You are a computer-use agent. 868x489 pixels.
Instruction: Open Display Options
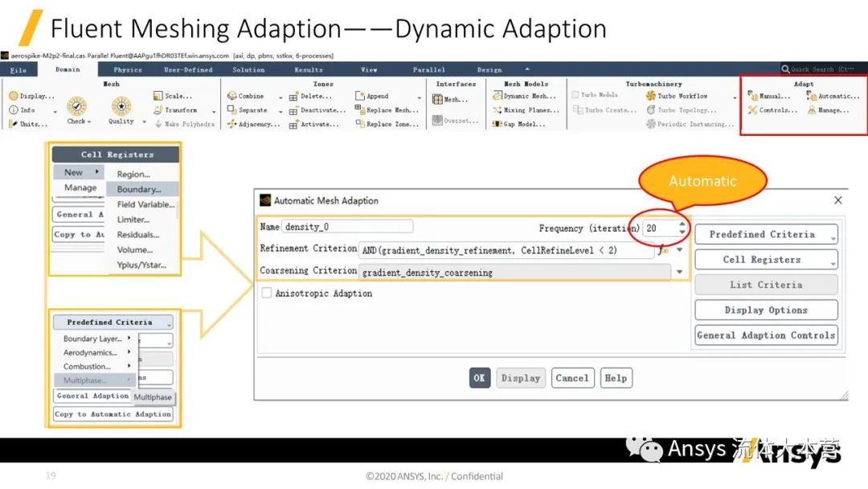click(766, 310)
